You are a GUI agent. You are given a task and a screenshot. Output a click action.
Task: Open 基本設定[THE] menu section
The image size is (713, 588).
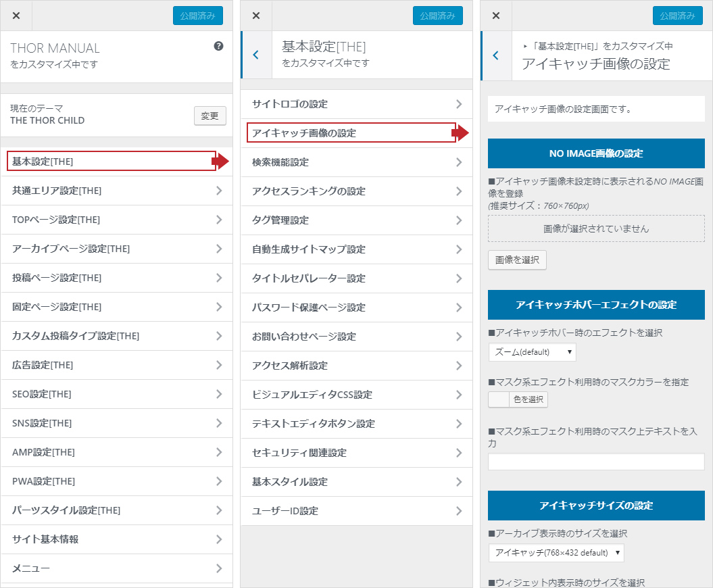pos(112,161)
